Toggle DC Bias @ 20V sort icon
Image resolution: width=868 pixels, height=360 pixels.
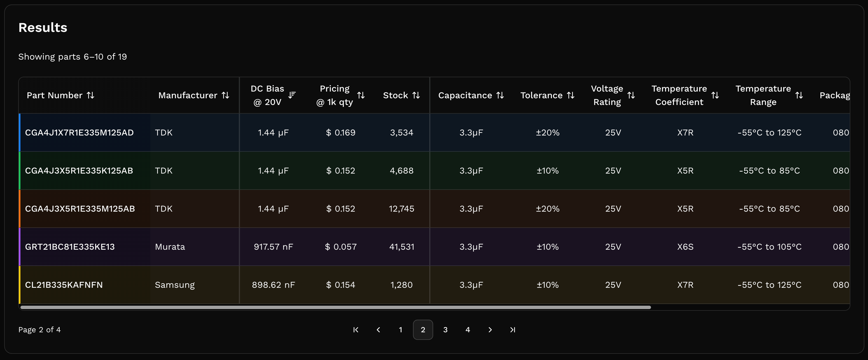pos(292,95)
